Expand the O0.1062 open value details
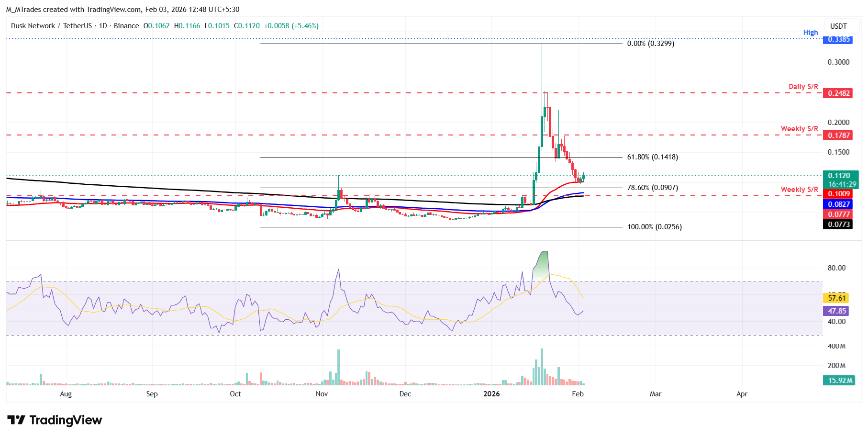Image resolution: width=868 pixels, height=438 pixels. click(157, 26)
